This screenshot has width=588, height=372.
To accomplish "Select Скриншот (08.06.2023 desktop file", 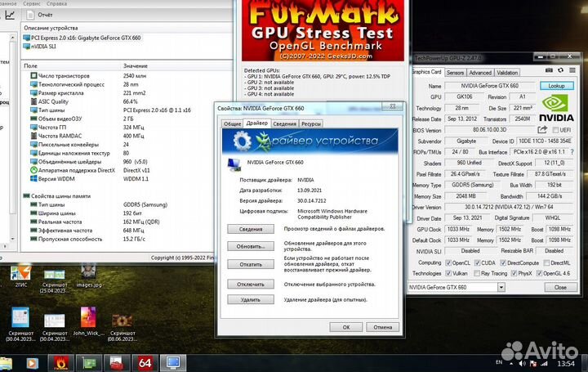I will pos(122,326).
